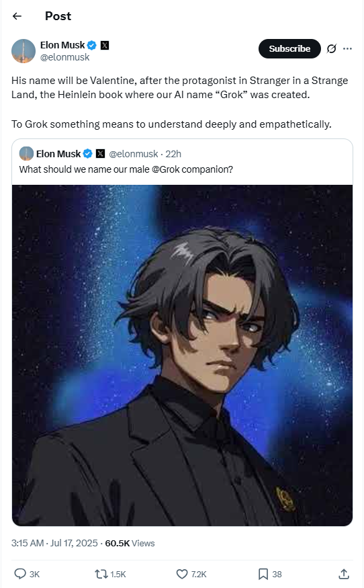Viewport: 364px width, 588px height.
Task: Click the Elon Musk display name
Action: (x=62, y=45)
